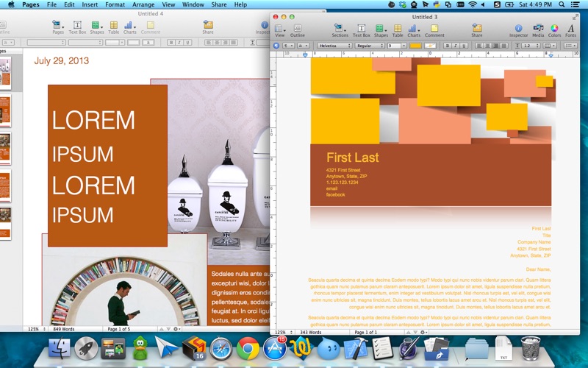Launch Google Chrome from the Dock
The image size is (588, 368).
247,347
